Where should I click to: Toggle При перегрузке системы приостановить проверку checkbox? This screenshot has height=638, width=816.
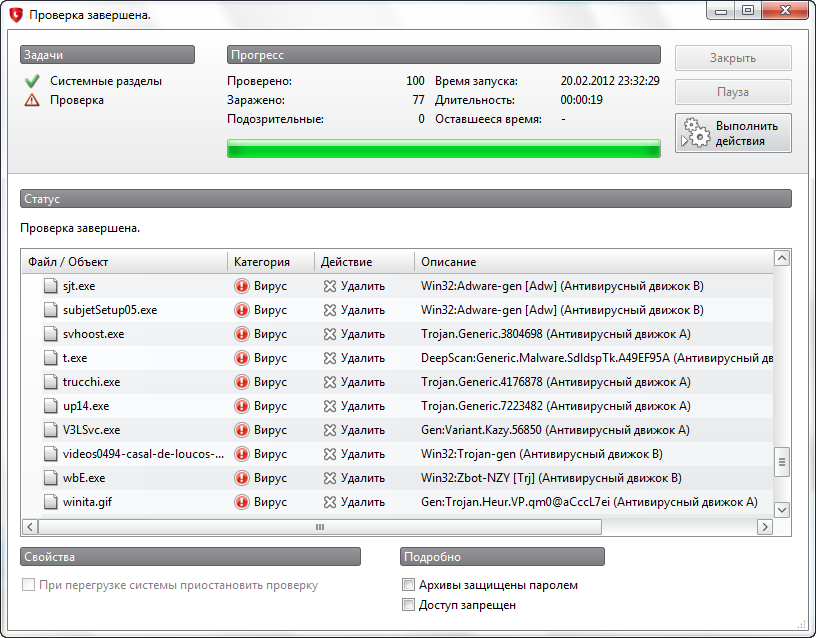pos(28,584)
